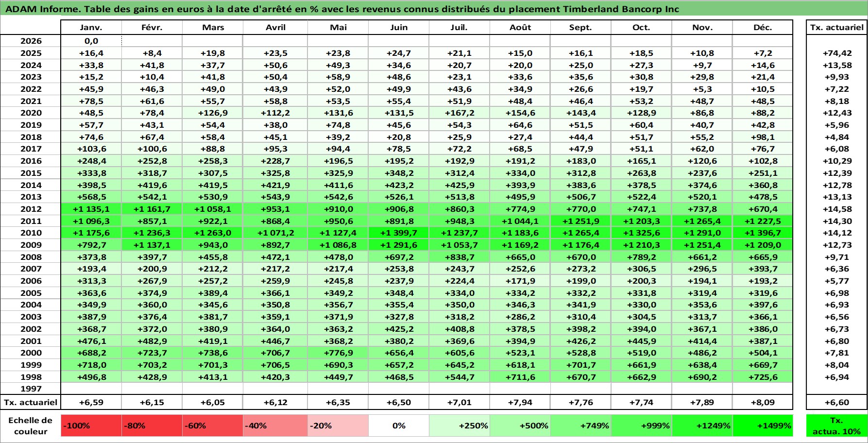Select the 0% color scale cell

(x=399, y=426)
